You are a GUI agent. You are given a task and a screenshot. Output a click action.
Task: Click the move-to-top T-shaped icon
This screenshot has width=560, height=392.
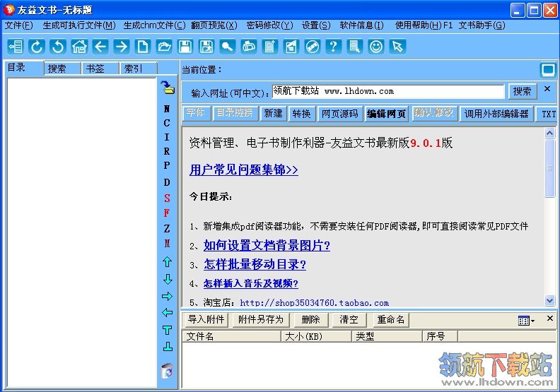pyautogui.click(x=167, y=330)
